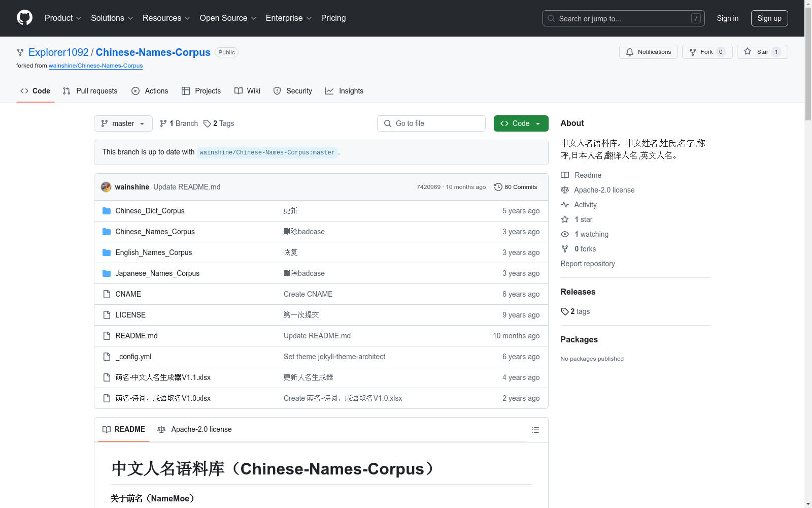Click the Japanese_Names_Corpus folder icon
812x508 pixels.
[x=107, y=273]
